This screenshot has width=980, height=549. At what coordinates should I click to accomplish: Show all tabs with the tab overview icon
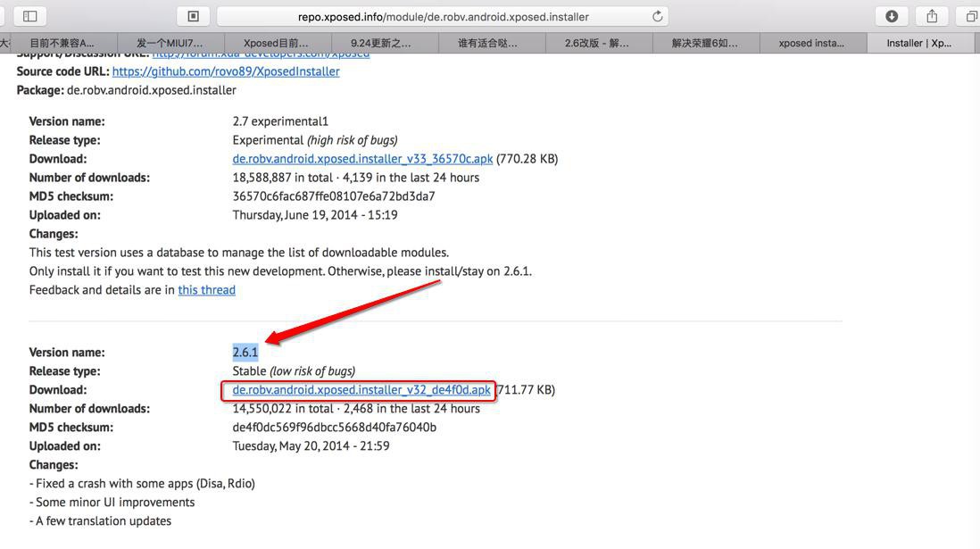click(970, 16)
